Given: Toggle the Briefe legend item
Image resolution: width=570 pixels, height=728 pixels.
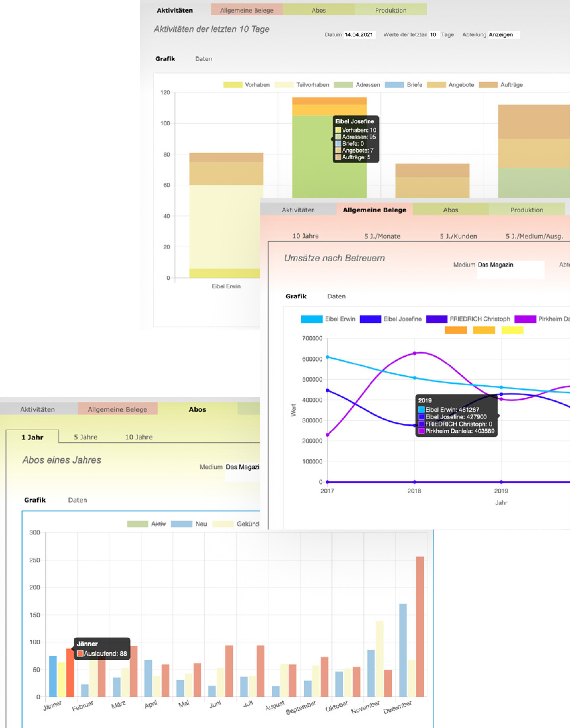Looking at the screenshot, I should click(x=403, y=85).
